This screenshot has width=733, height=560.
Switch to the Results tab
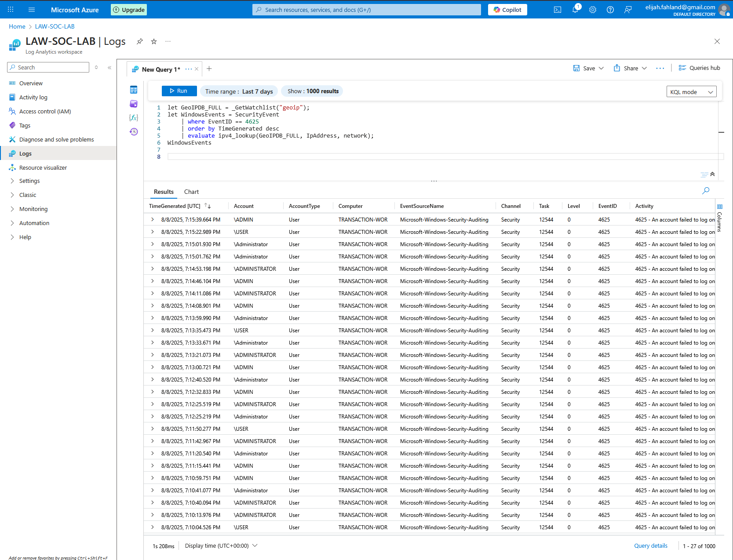164,192
